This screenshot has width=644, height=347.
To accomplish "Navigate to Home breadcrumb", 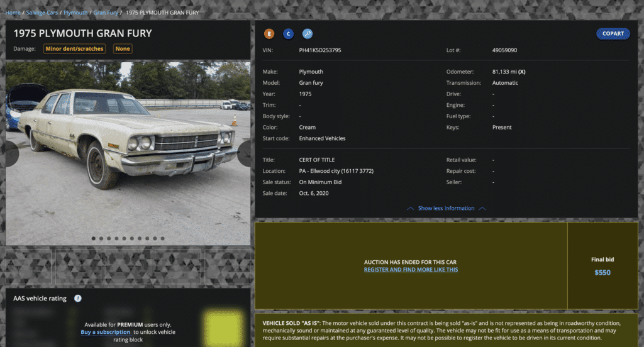I will pos(13,13).
